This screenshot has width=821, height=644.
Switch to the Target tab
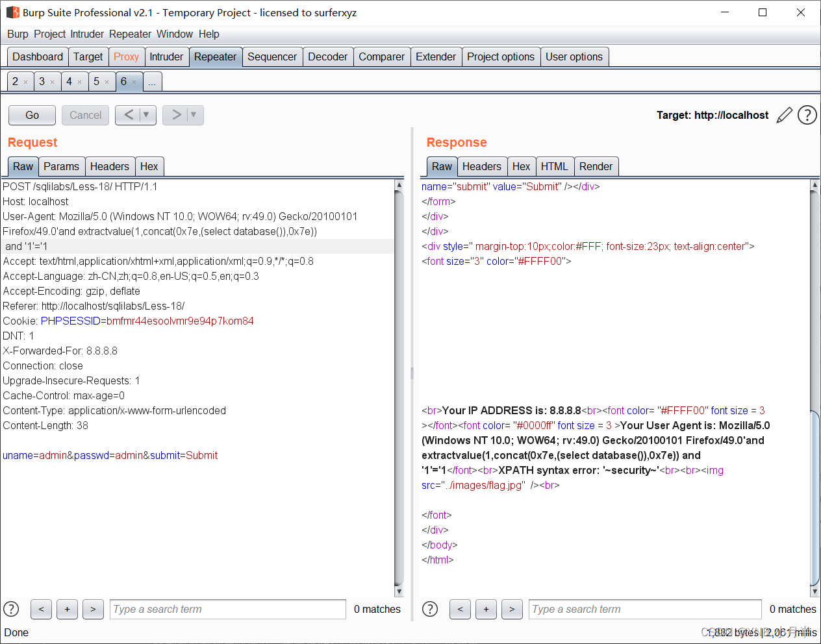point(88,56)
